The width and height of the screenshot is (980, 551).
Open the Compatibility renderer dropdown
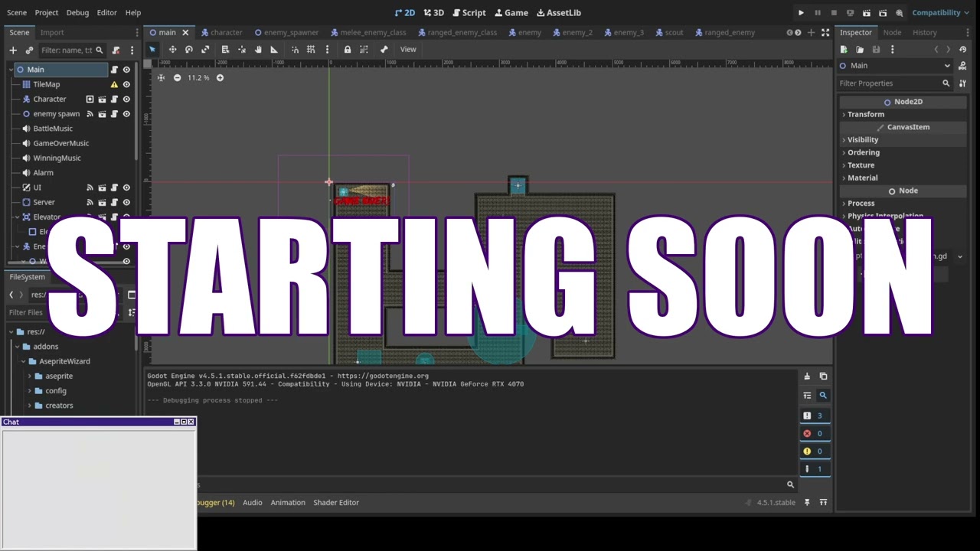[x=941, y=12]
